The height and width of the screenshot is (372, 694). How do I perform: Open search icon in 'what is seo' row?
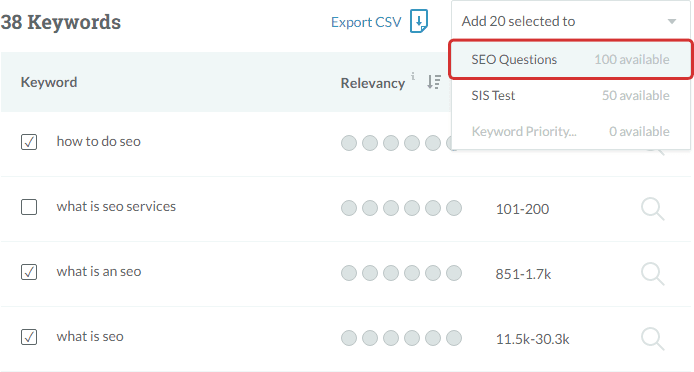point(652,339)
